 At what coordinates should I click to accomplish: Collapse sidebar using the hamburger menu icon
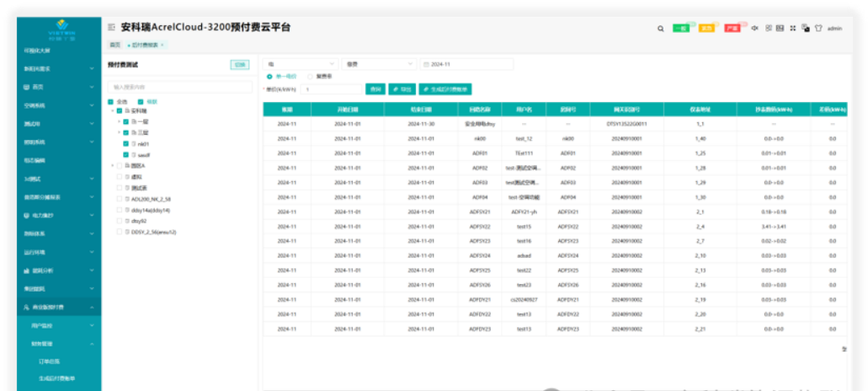(112, 28)
